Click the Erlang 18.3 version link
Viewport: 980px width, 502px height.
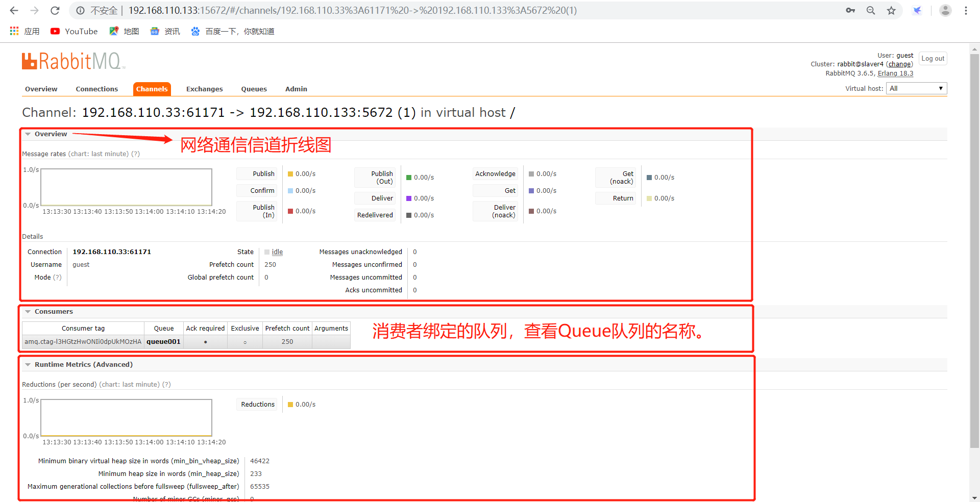[895, 73]
